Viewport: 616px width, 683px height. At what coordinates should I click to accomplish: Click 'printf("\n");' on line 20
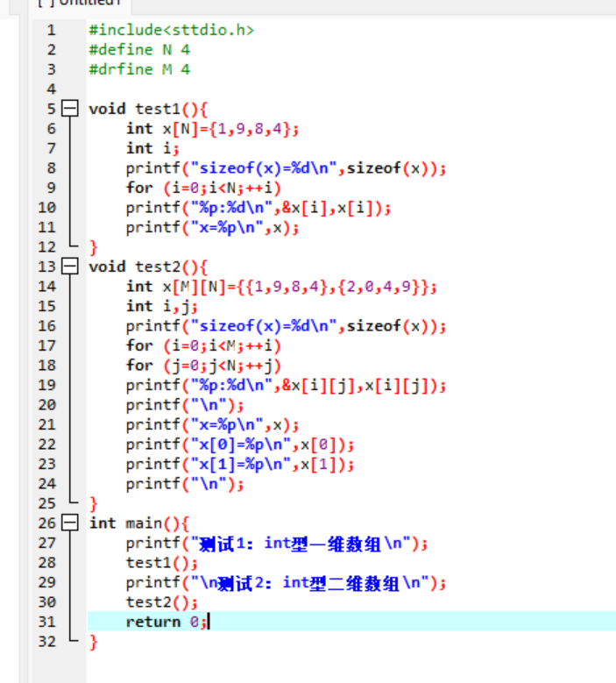pyautogui.click(x=185, y=405)
